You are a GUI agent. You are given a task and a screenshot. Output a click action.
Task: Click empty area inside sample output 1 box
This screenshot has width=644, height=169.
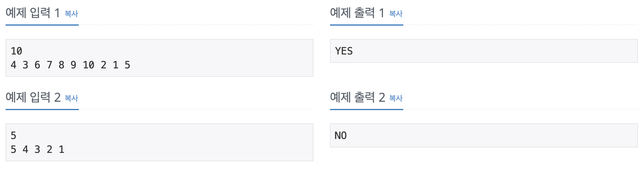[499, 51]
